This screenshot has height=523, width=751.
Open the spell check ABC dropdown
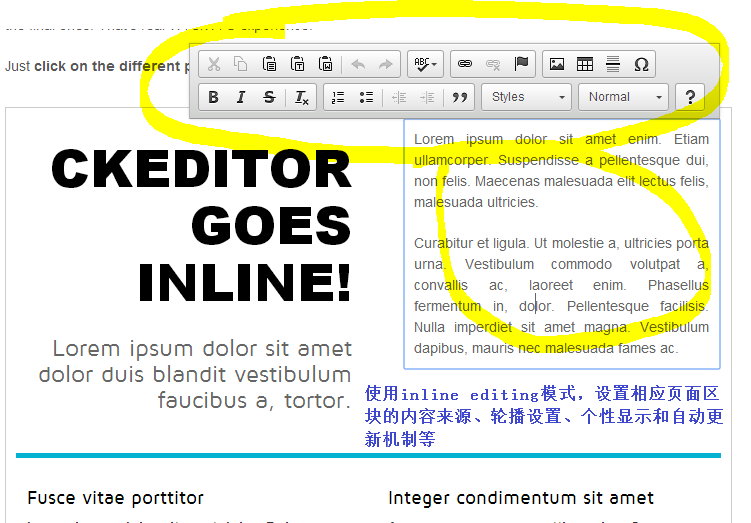coord(425,64)
